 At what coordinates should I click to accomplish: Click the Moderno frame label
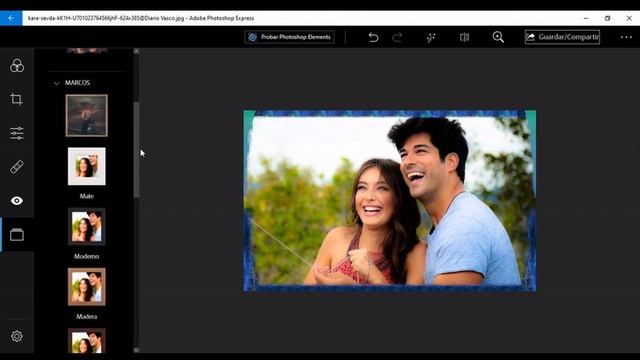[x=87, y=256]
